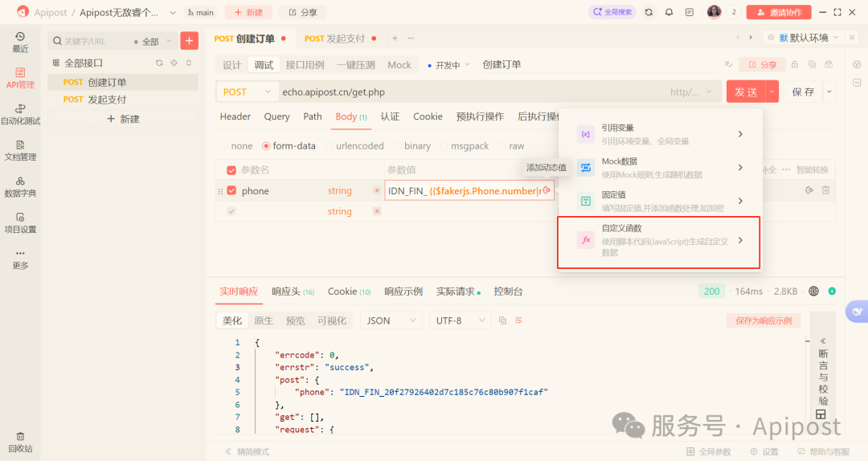This screenshot has height=461, width=868.
Task: Open the message list icon beside bell
Action: (x=690, y=12)
